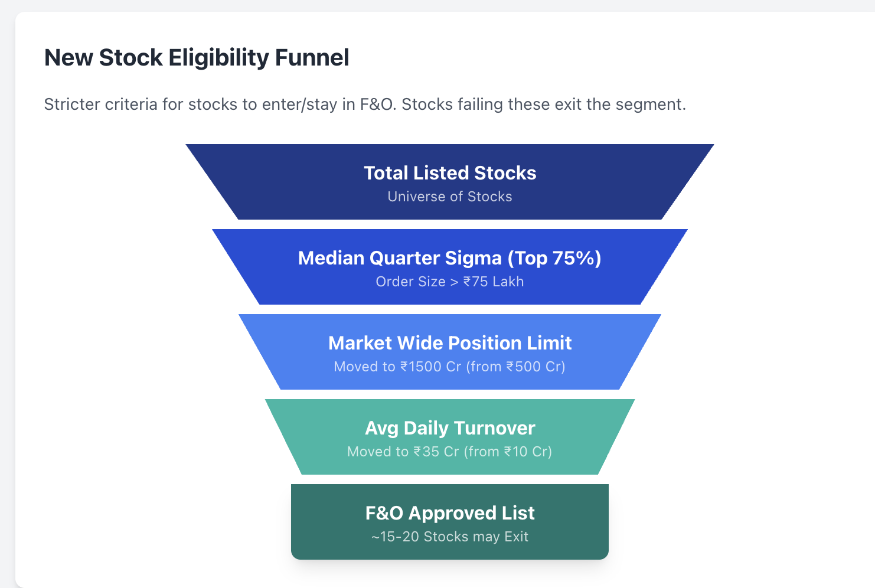Click the '~15-20 Stocks may Exit' text

coord(450,537)
